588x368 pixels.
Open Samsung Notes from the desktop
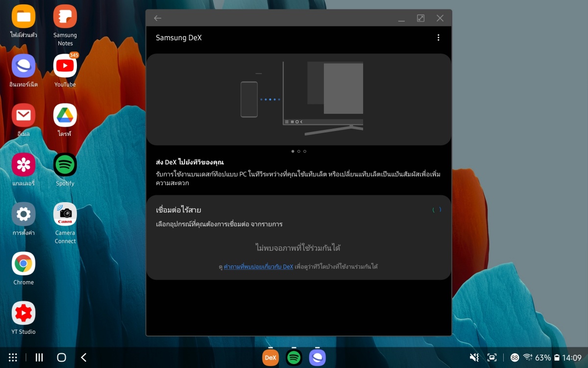[x=65, y=18]
